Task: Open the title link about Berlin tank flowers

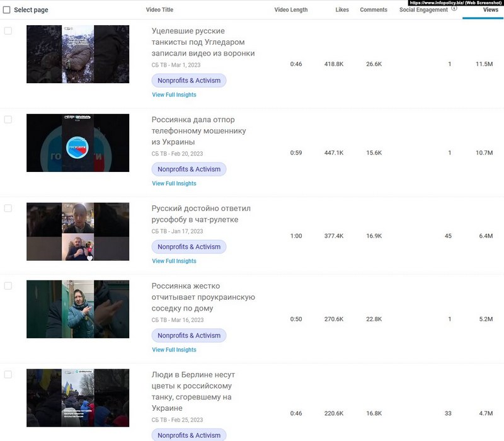Action: [x=192, y=391]
